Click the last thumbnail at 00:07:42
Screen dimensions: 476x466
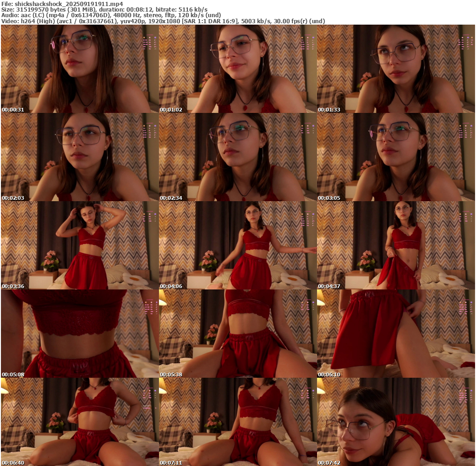tap(396, 421)
